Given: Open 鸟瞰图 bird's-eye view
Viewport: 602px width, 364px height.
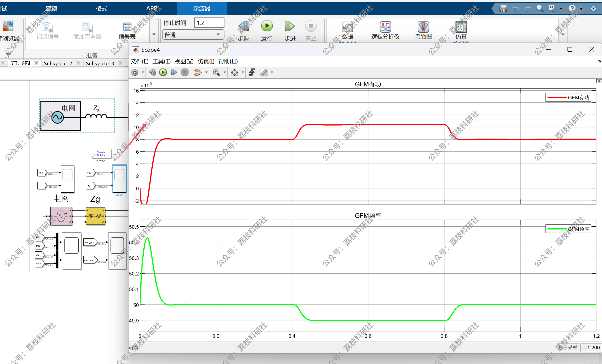Looking at the screenshot, I should pos(423,30).
